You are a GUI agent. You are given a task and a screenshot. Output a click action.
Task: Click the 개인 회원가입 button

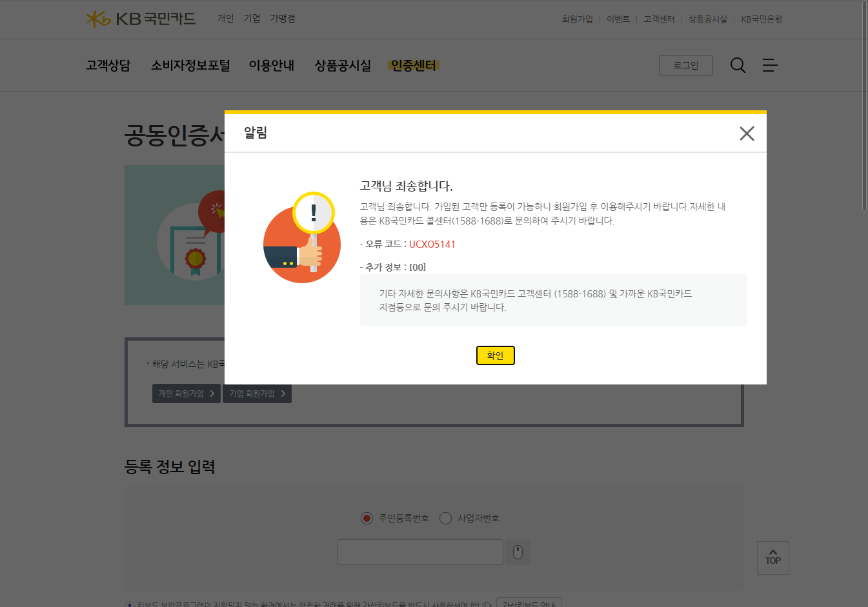(x=187, y=393)
